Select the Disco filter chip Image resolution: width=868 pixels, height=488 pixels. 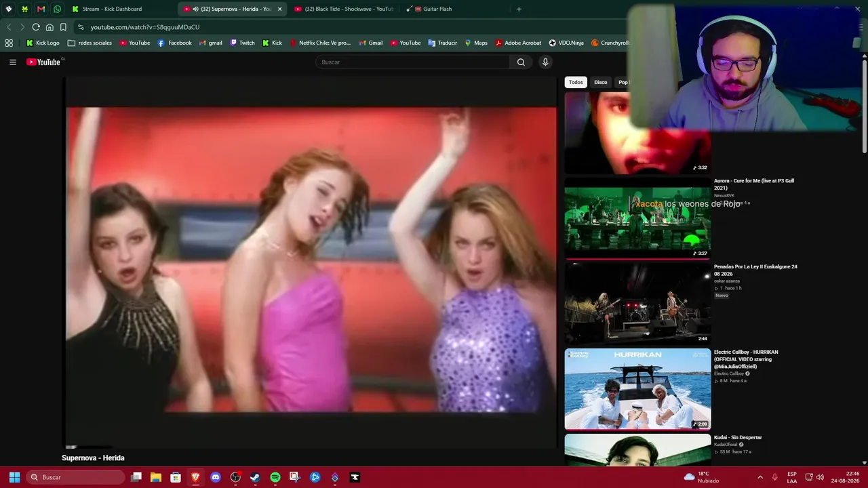coord(601,82)
